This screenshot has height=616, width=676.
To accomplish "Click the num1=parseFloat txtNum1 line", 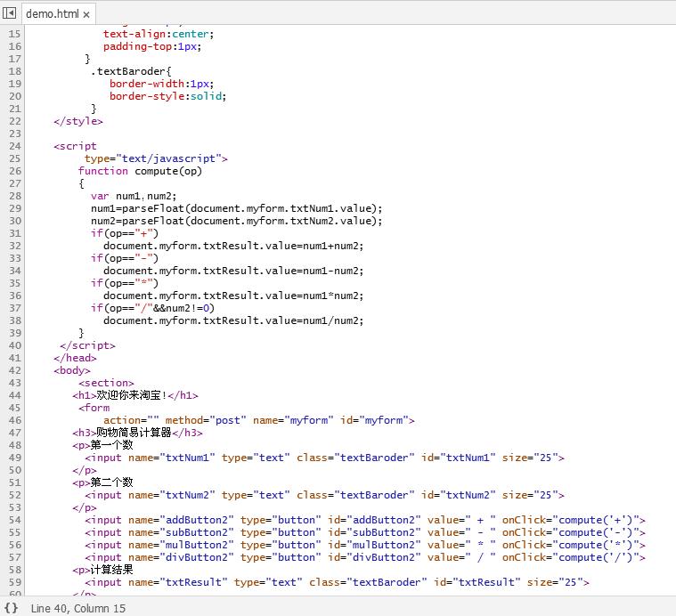I will tap(236, 208).
